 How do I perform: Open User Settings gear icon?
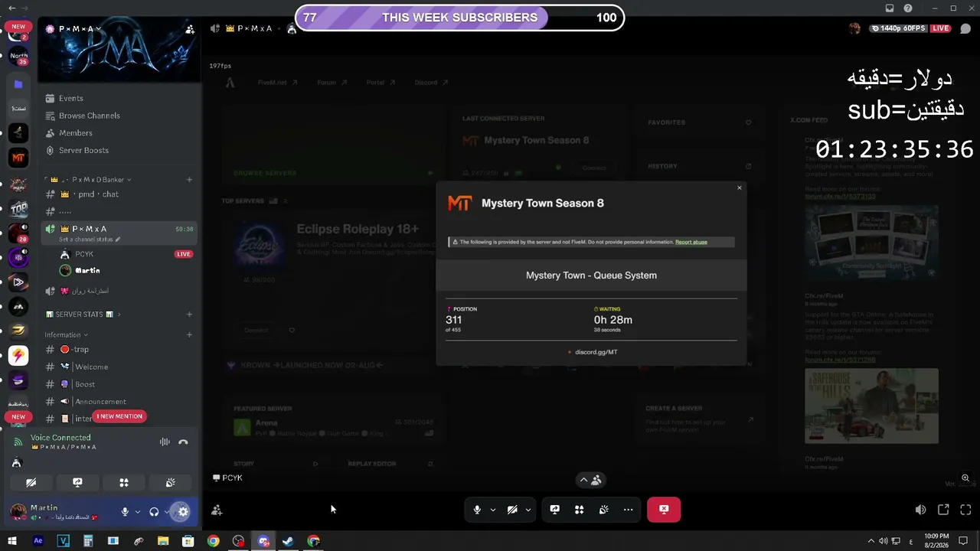(182, 511)
